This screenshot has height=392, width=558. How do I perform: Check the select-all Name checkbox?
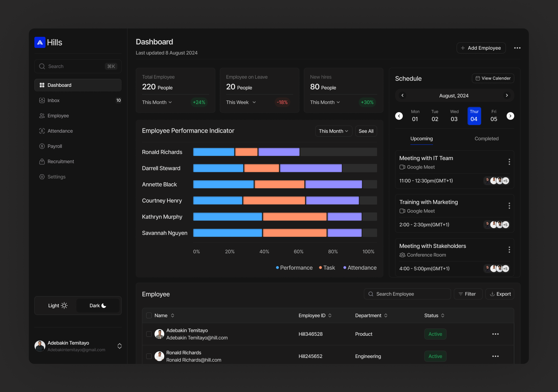149,316
